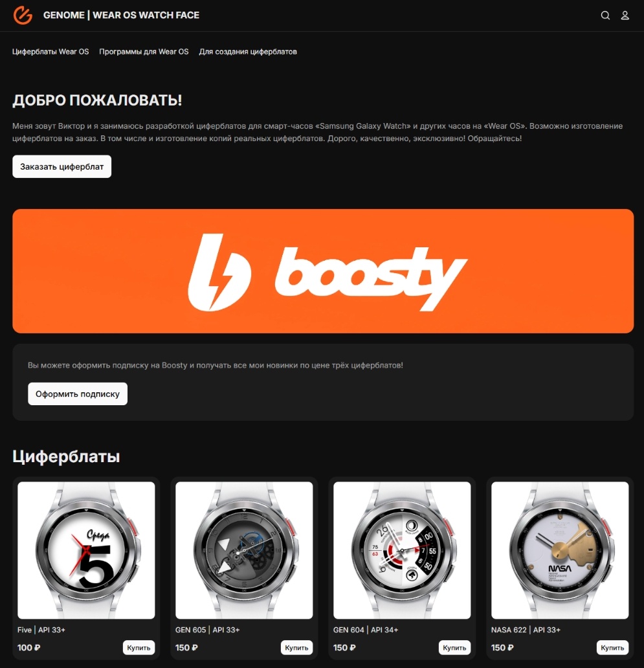This screenshot has height=668, width=644.
Task: Open the user account icon
Action: tap(625, 16)
